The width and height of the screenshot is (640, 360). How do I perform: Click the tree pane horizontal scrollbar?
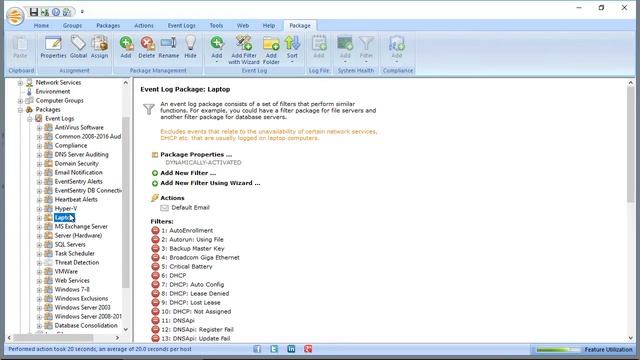(x=53, y=338)
